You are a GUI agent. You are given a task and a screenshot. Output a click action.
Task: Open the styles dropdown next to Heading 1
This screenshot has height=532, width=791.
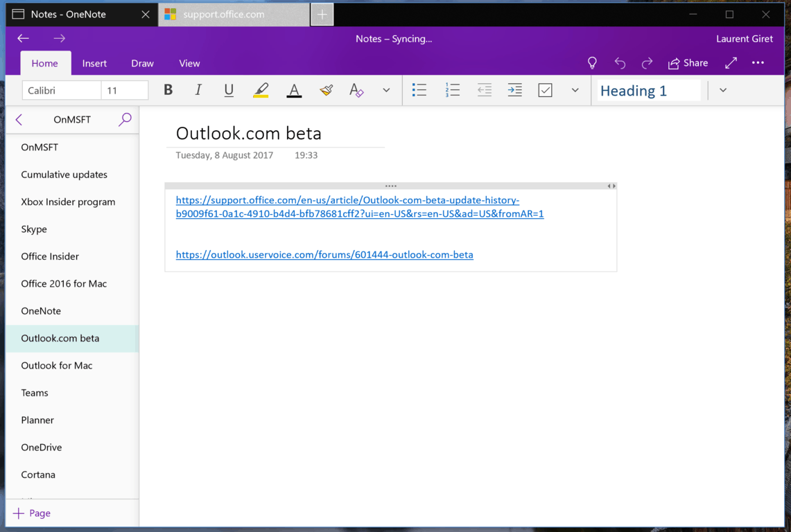pos(723,90)
